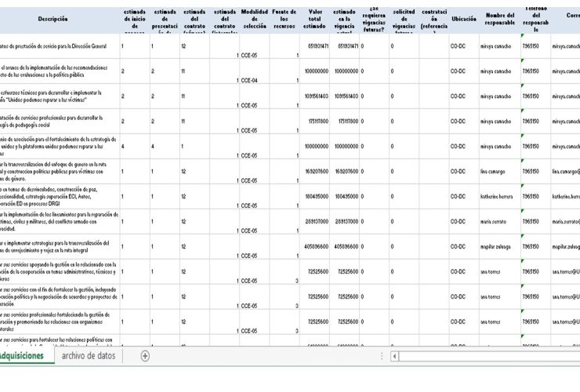Select the CCE-04 modalidad cell
580x392 pixels.
(255, 71)
